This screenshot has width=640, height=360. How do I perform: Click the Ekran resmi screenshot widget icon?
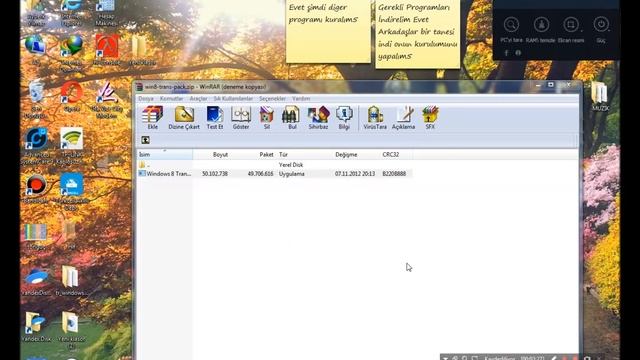pyautogui.click(x=571, y=25)
